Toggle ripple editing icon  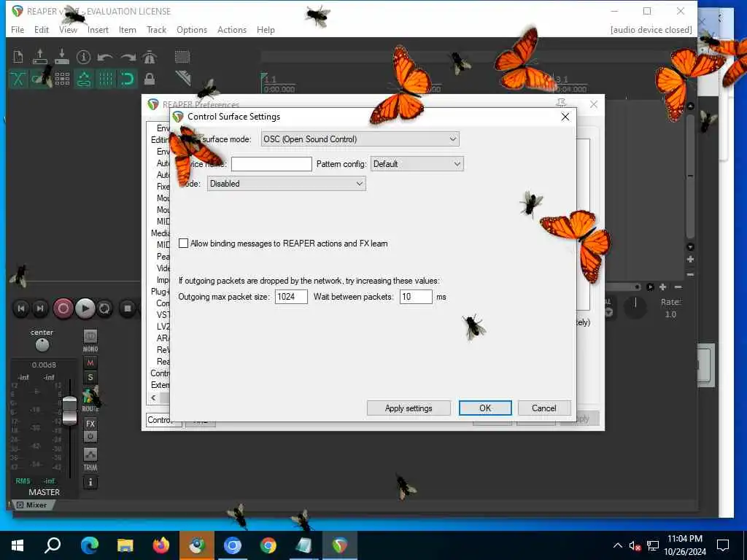pos(84,79)
